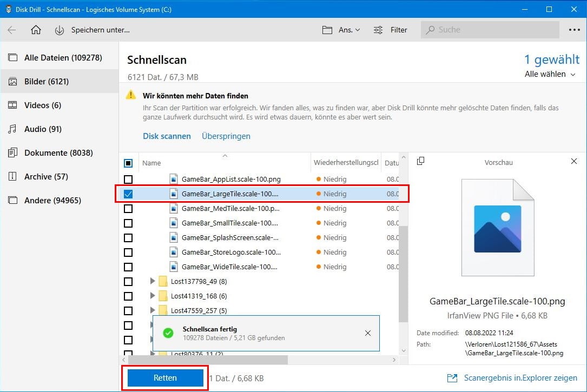Check the Lost41319_168 folder checkbox

[128, 296]
